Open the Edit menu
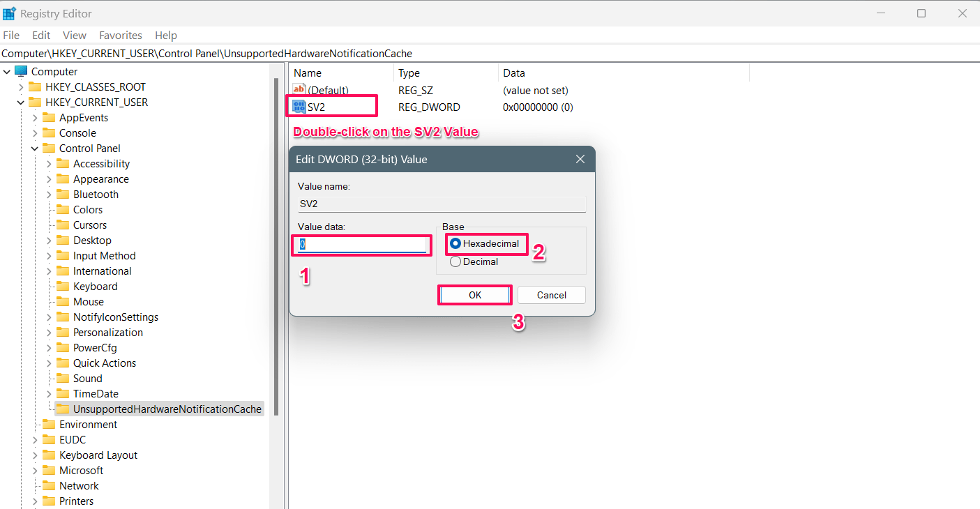This screenshot has height=509, width=980. point(41,35)
